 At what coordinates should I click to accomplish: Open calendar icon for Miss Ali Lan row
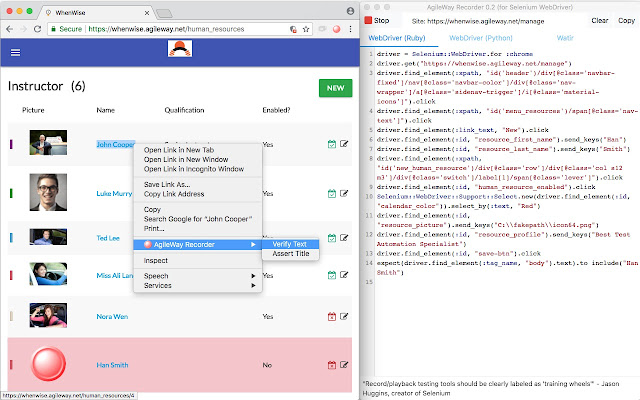332,275
